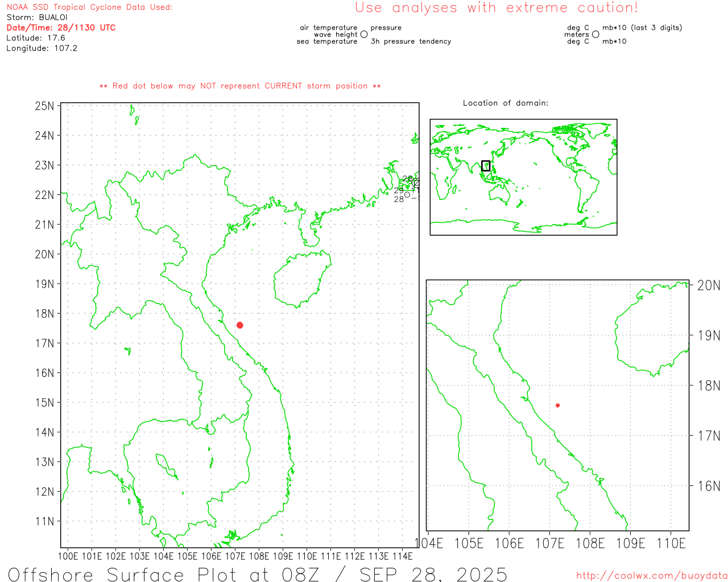Open the coolwx.com/buoydata link
The width and height of the screenshot is (728, 582).
[x=651, y=576]
